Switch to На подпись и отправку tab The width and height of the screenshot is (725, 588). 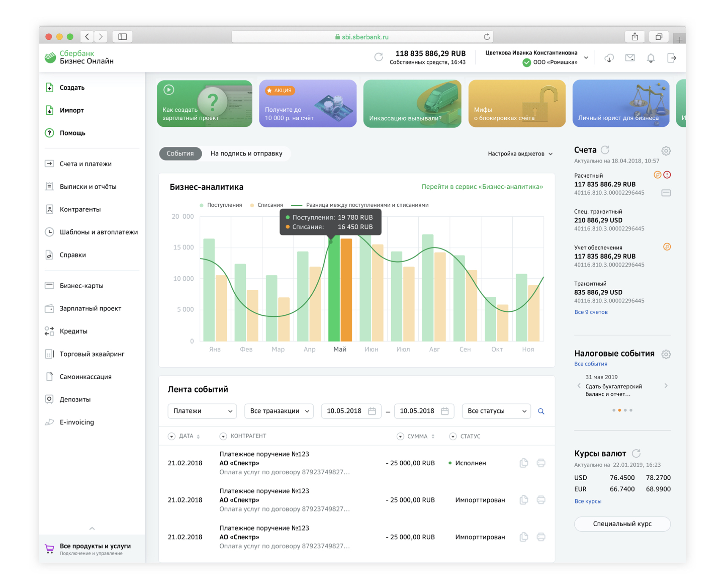click(246, 154)
